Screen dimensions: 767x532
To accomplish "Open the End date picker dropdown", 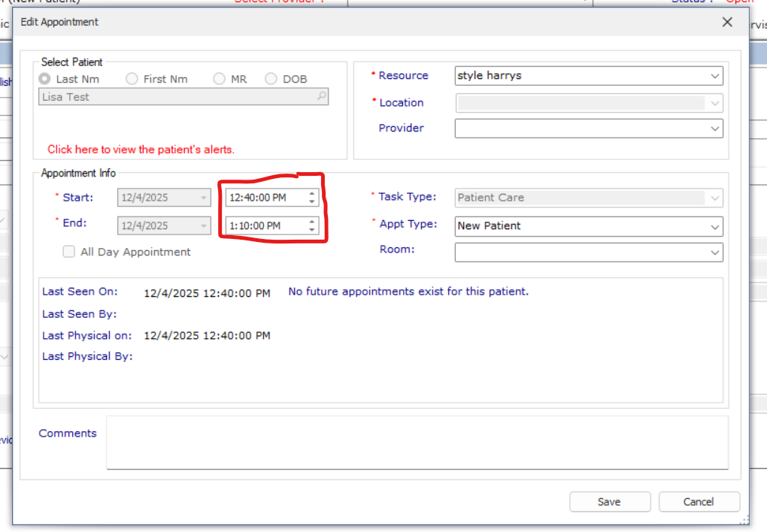I will point(204,226).
